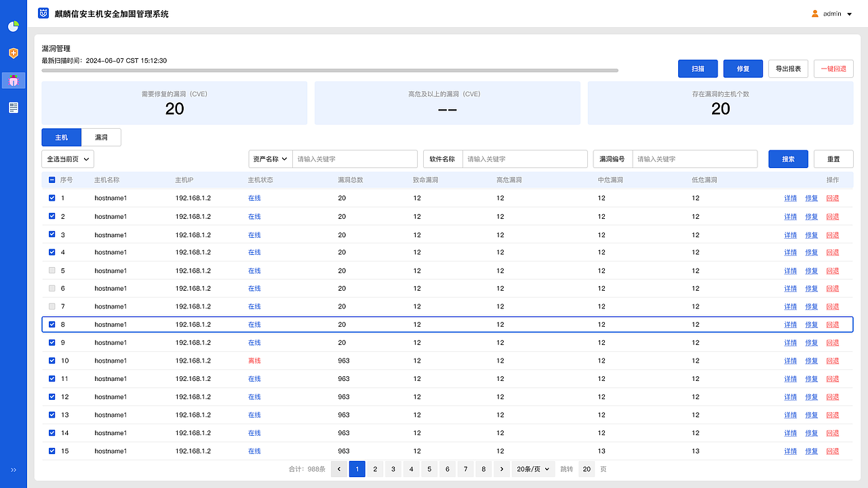Click 回退 link in row 4

point(833,252)
